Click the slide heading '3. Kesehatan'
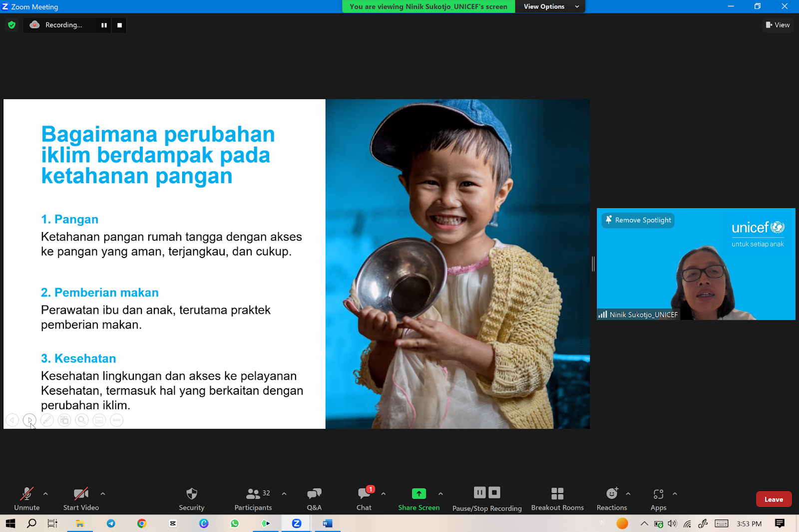Image resolution: width=799 pixels, height=532 pixels. click(78, 358)
